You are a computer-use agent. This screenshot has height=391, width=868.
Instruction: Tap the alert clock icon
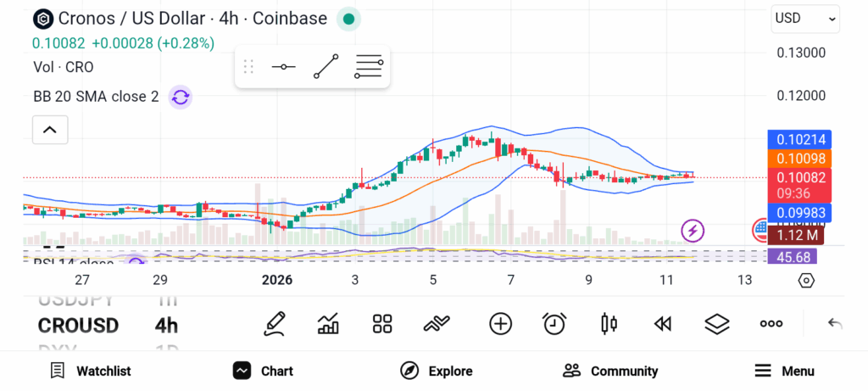point(554,323)
